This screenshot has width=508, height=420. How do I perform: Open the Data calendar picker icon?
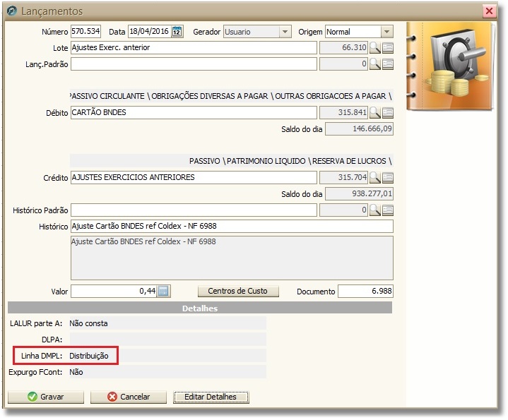coord(177,31)
